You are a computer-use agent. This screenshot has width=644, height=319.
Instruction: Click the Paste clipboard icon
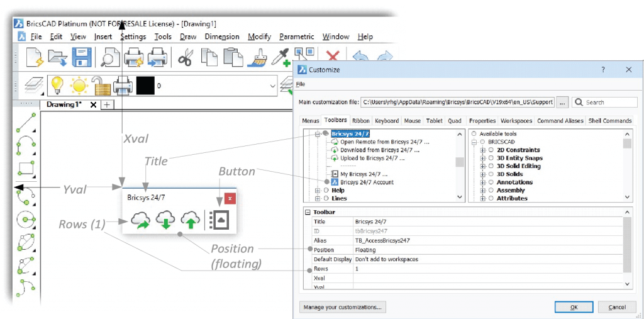(233, 57)
